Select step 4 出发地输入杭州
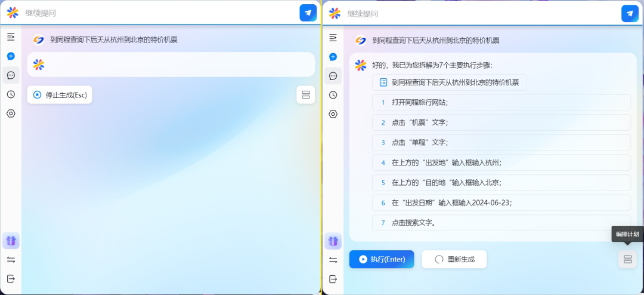644x295 pixels. click(x=501, y=162)
